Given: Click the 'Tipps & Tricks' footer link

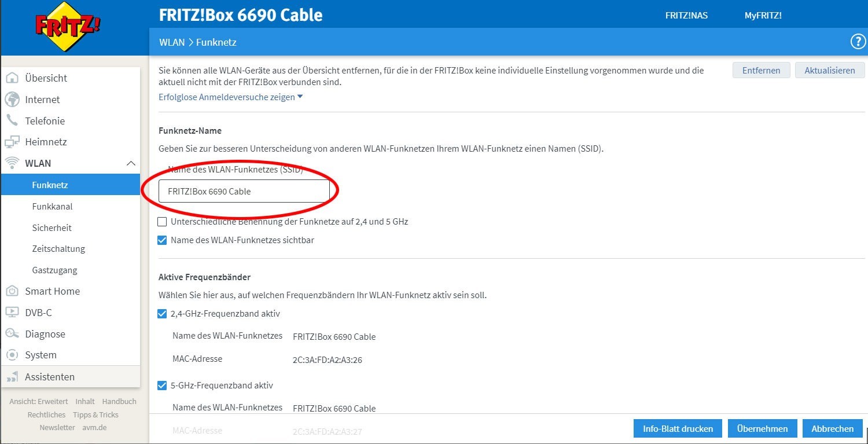Looking at the screenshot, I should (x=95, y=414).
